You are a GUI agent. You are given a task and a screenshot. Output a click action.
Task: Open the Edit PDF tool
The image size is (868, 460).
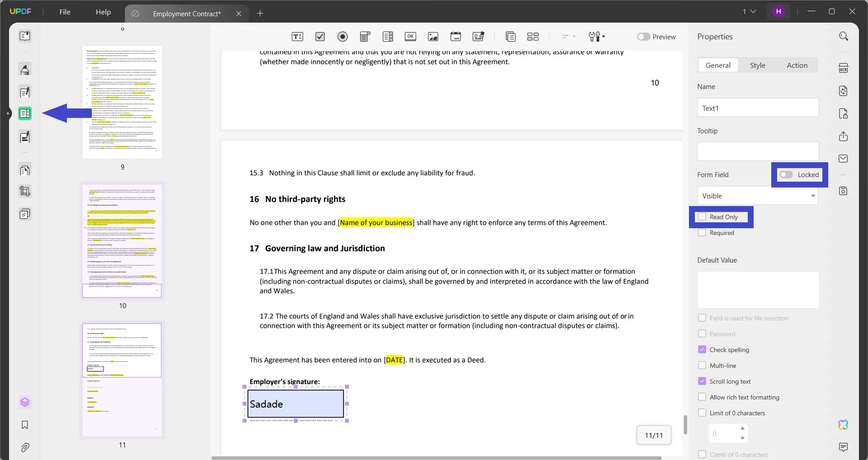[x=25, y=92]
